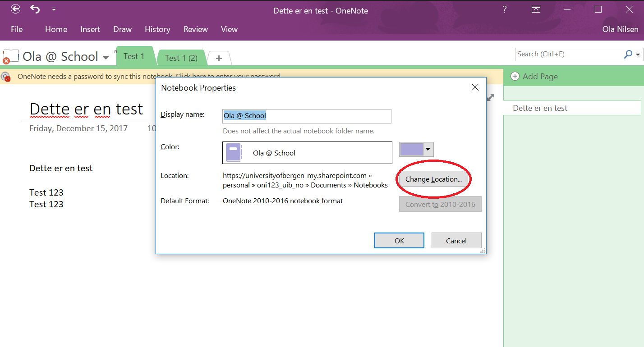Click the Back arrow icon in title bar
644x347 pixels.
pos(15,9)
